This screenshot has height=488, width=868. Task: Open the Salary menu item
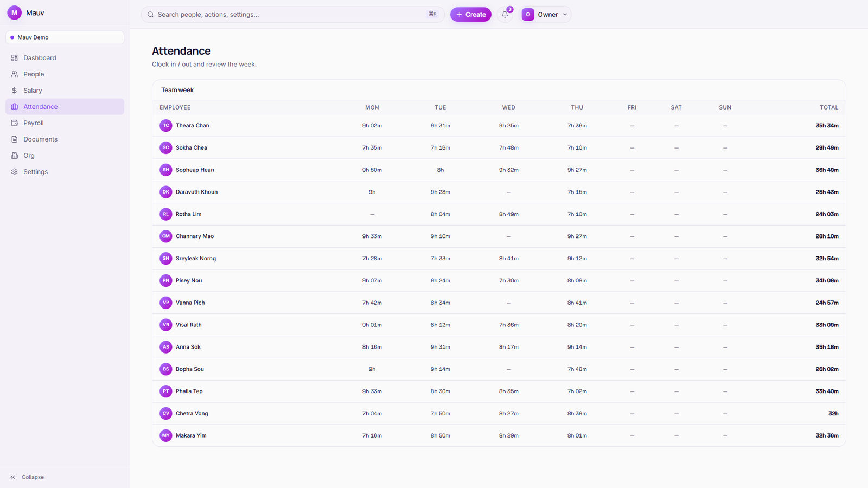[65, 91]
